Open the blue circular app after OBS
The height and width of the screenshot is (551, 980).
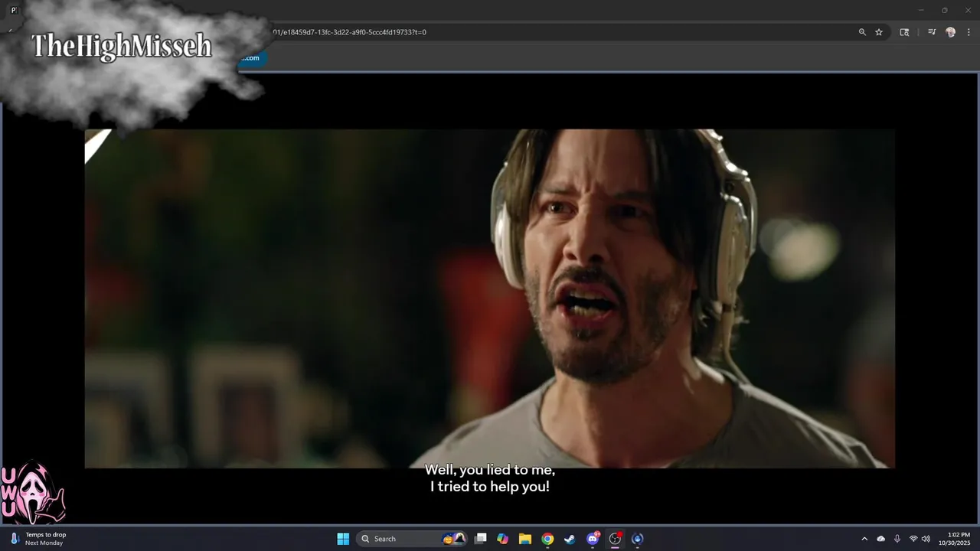(637, 539)
